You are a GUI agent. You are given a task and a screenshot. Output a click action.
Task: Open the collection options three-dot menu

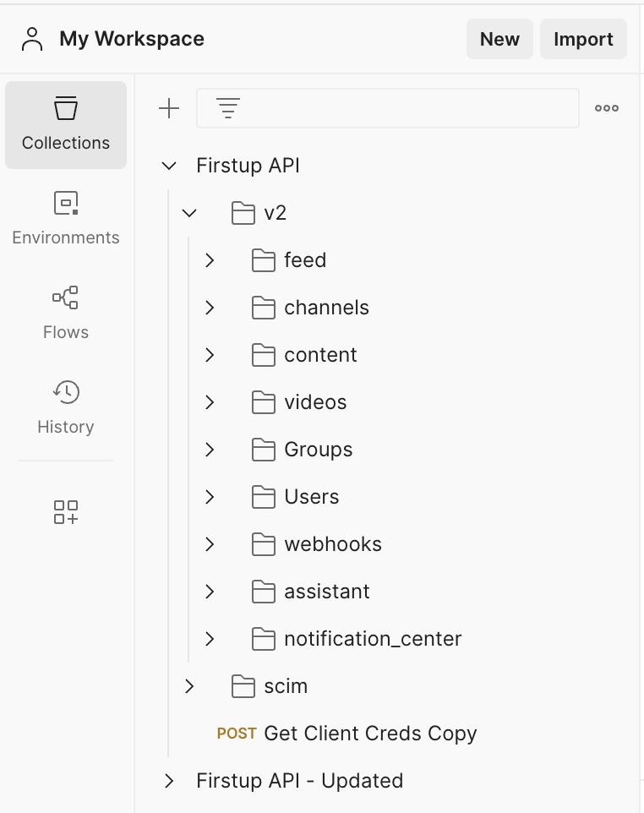point(606,108)
